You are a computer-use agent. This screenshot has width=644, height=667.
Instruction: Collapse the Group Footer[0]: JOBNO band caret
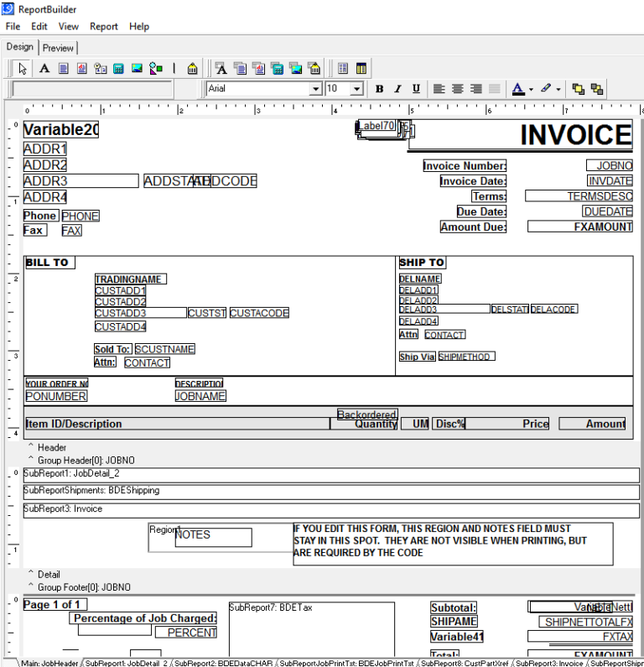click(30, 586)
